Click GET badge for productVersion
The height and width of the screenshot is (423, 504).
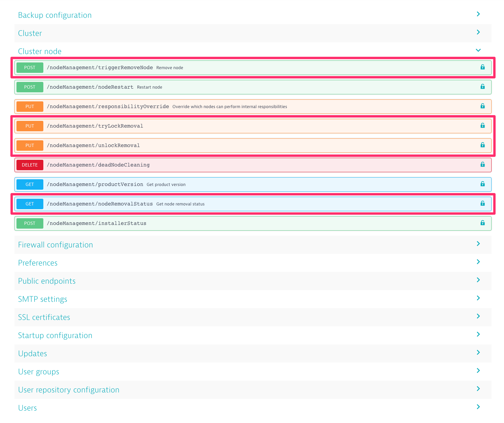30,184
